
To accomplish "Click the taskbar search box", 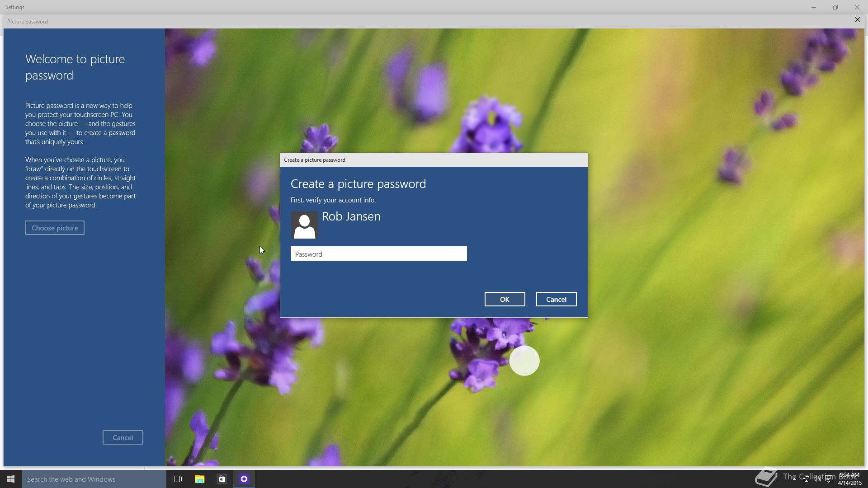I will (94, 479).
